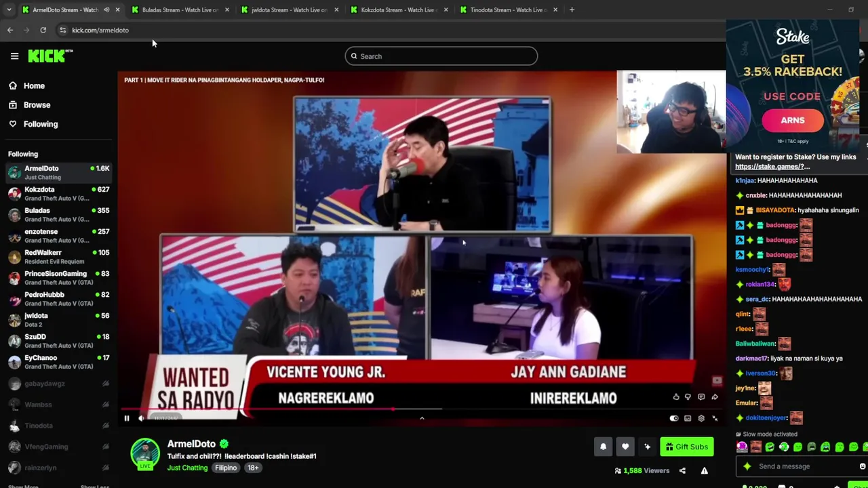Open PedroHubbb channel in Following list
868x488 pixels.
(x=59, y=299)
